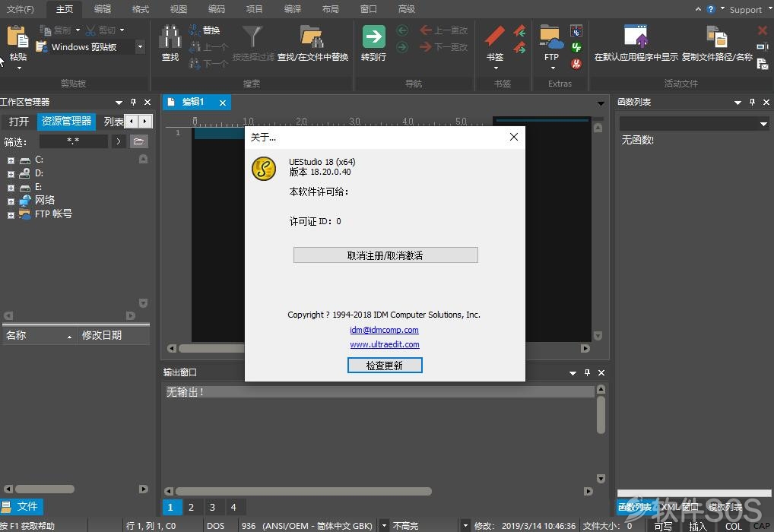
Task: Click the filter go arrow button
Action: 119,141
